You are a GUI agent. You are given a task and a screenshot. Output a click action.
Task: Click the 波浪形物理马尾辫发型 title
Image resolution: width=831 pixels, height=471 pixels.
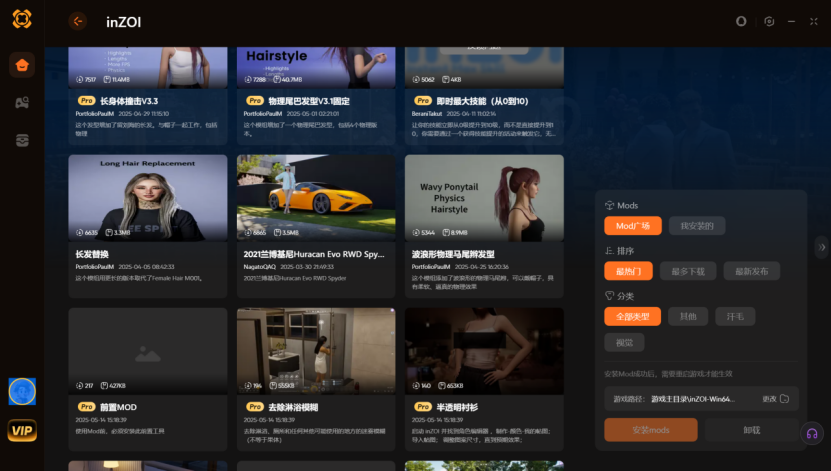pos(453,254)
